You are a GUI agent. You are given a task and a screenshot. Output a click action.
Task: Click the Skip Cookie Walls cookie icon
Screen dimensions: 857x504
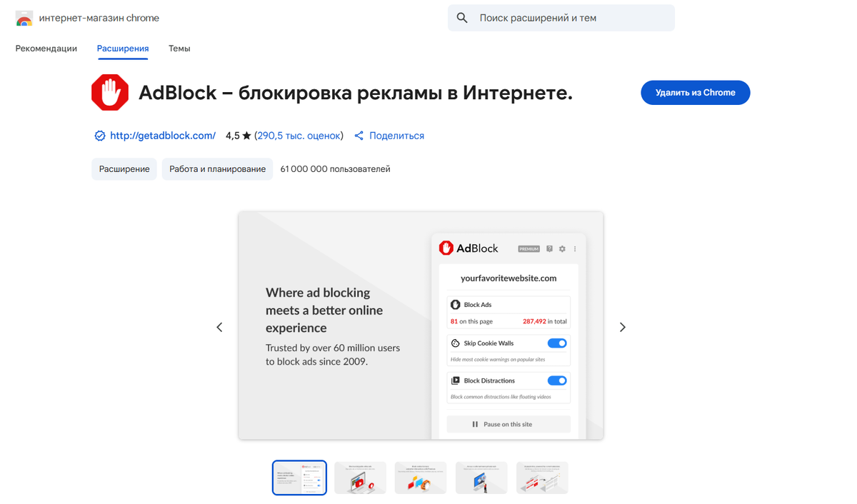coord(456,343)
